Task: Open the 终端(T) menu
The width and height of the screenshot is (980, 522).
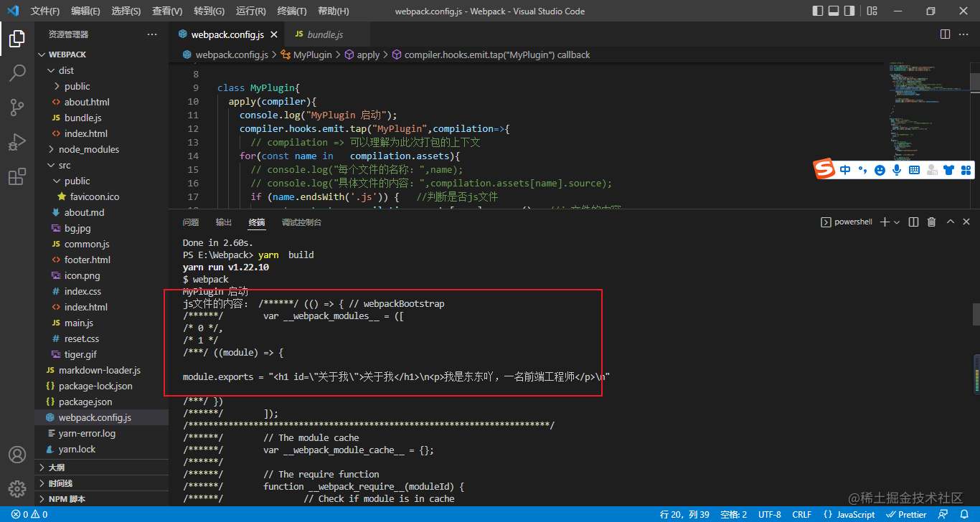Action: (x=292, y=11)
